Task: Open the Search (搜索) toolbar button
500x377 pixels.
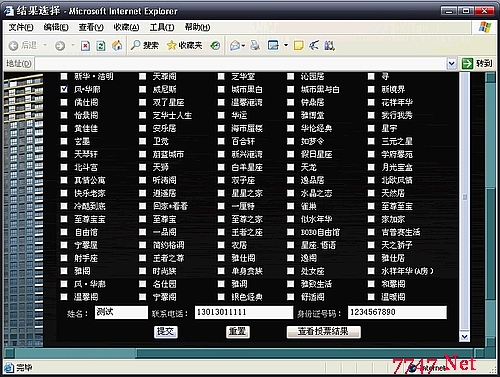Action: coord(145,45)
